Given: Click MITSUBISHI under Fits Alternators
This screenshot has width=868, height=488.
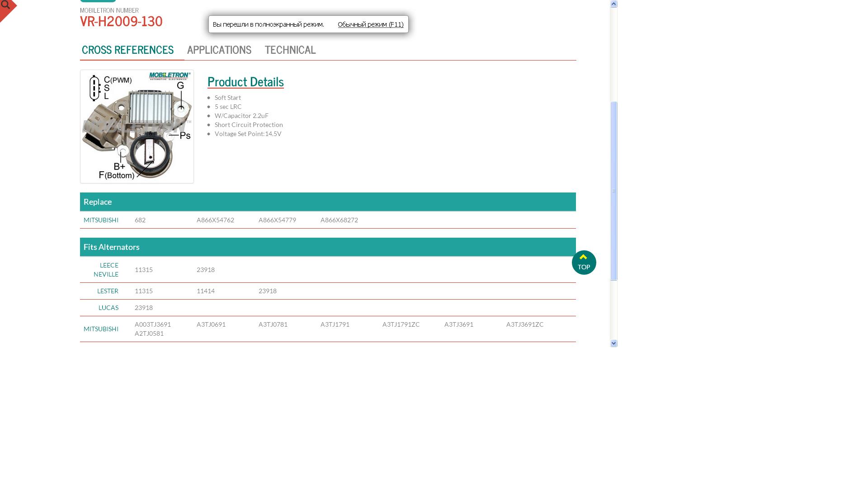Looking at the screenshot, I should point(101,329).
